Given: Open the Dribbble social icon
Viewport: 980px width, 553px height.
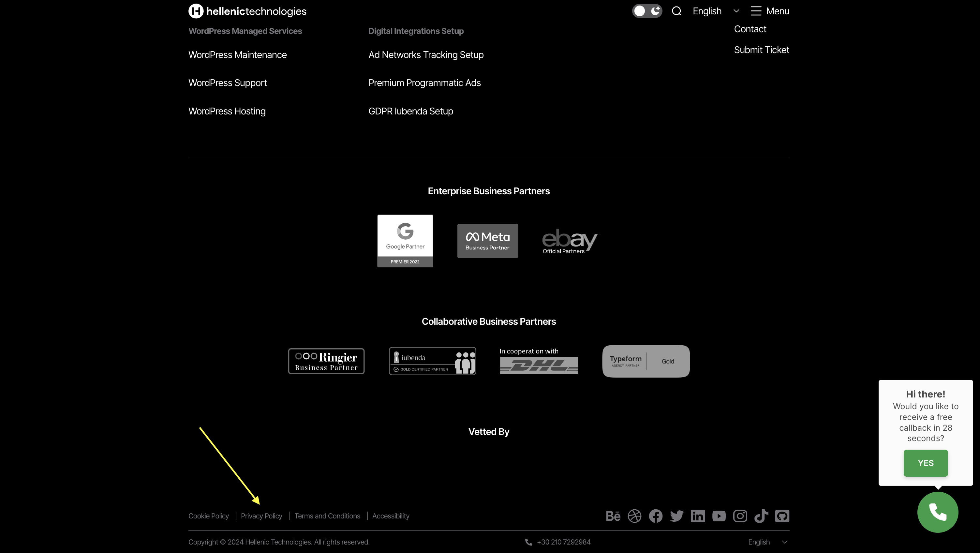Looking at the screenshot, I should (x=634, y=516).
